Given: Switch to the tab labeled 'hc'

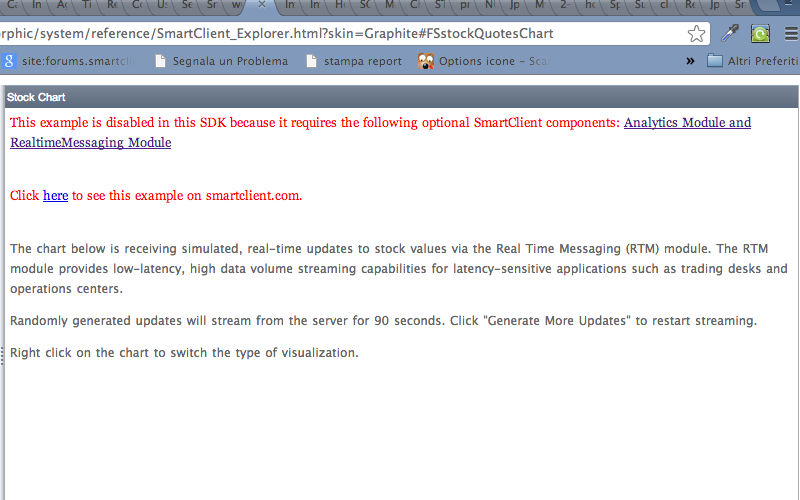Looking at the screenshot, I should point(591,5).
